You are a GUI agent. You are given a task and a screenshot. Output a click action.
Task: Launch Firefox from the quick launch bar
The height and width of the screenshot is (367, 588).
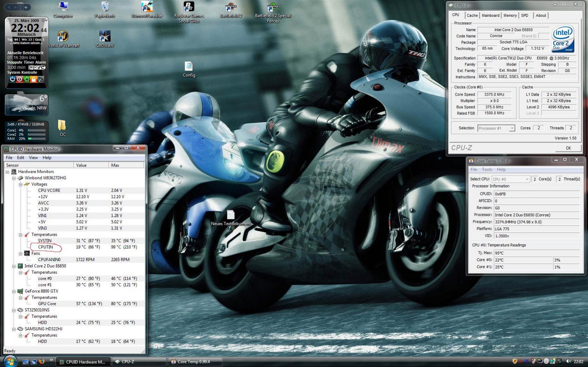(42, 361)
